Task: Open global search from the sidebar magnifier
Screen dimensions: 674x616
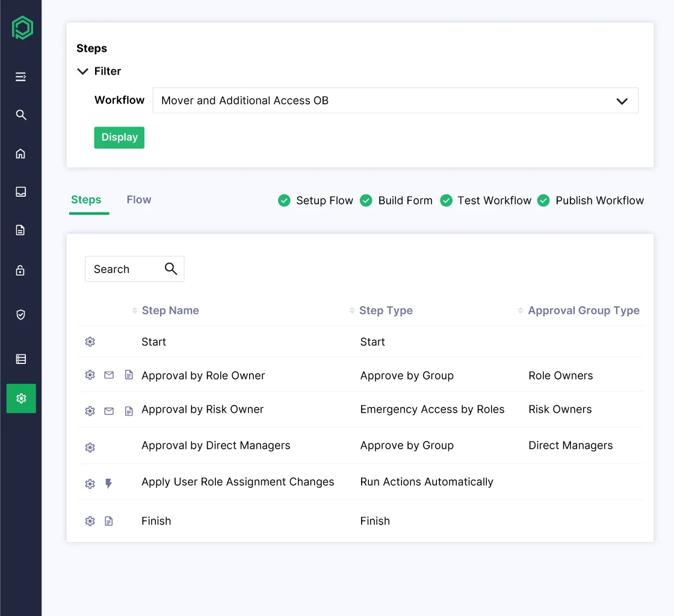Action: pos(20,115)
